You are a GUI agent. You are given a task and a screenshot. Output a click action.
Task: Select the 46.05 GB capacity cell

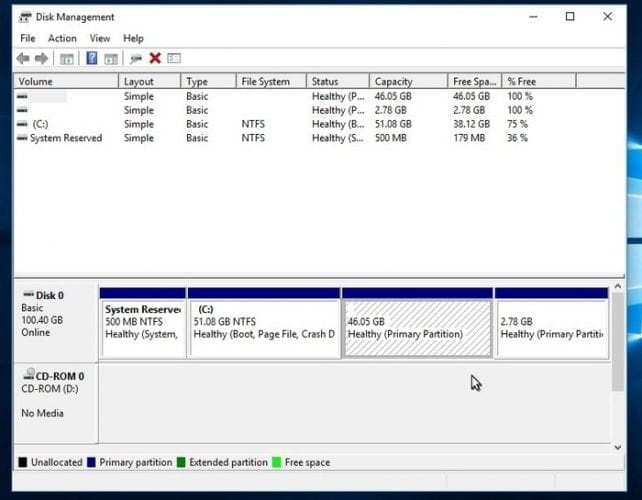[393, 96]
